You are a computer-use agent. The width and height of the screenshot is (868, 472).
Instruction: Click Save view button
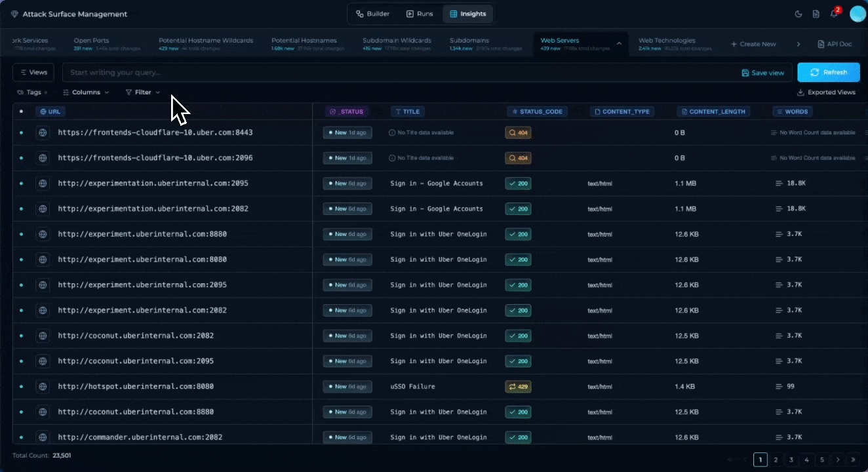tap(762, 73)
